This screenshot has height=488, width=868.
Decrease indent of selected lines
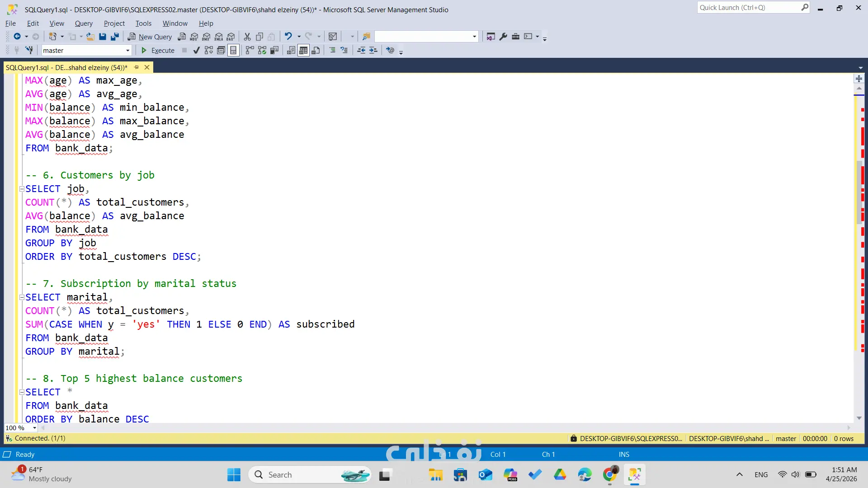coord(361,50)
